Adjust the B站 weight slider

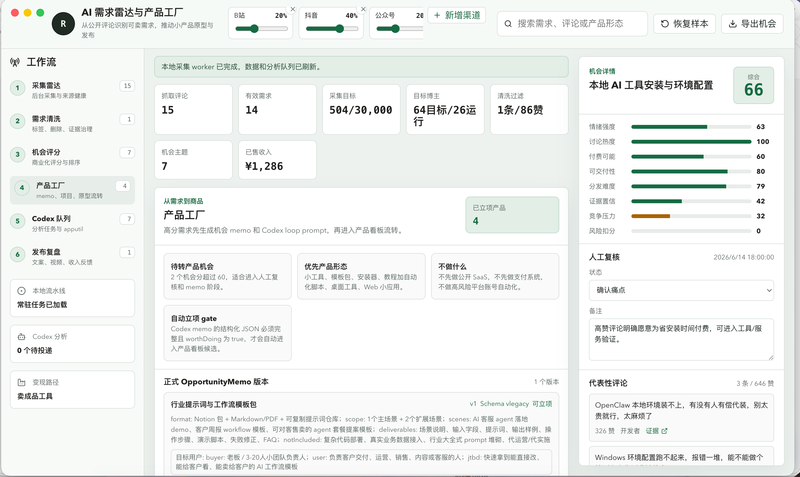click(261, 29)
